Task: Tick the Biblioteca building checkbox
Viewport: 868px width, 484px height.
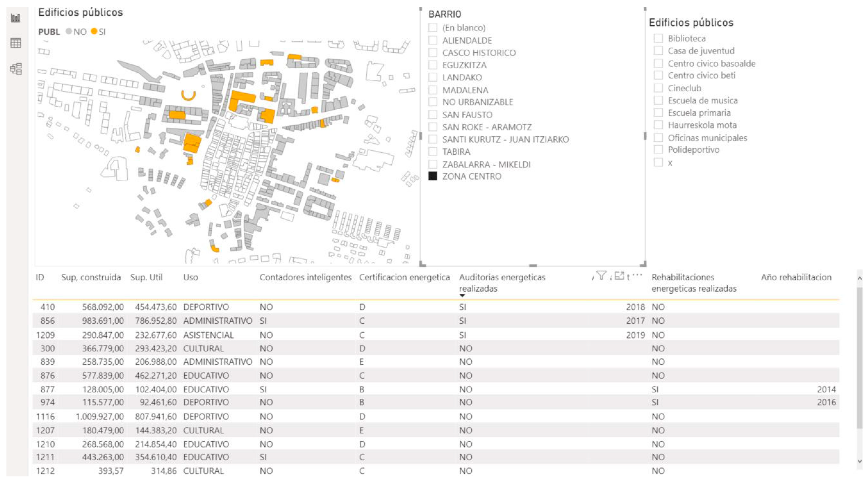Action: tap(658, 38)
